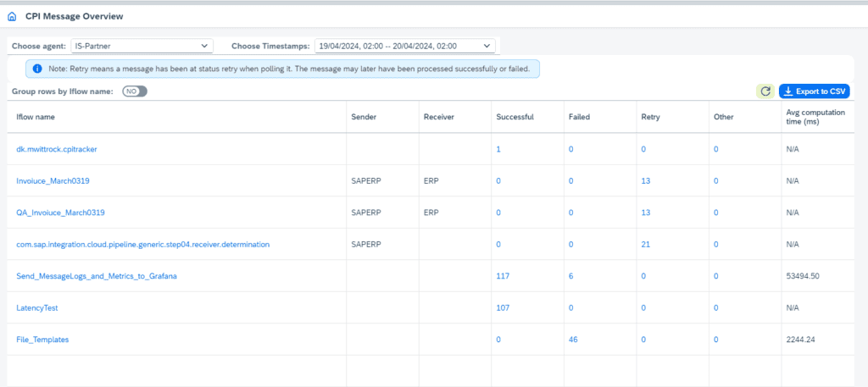
Task: Open successful count 117 for Grafana iflow
Action: [x=503, y=276]
